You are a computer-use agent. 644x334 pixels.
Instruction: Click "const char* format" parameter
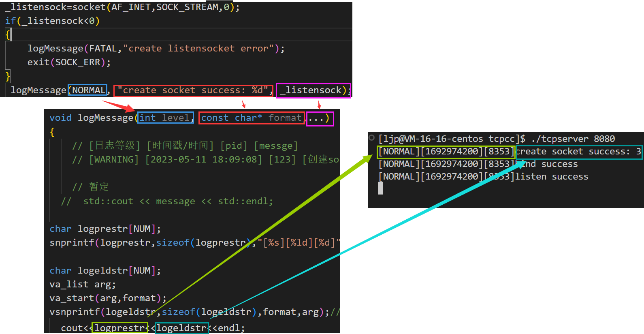coord(252,118)
